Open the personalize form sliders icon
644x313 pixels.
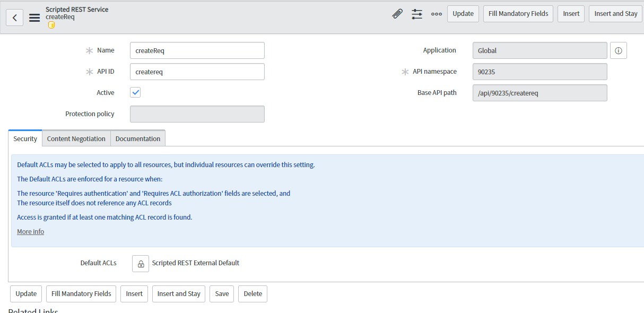tap(417, 13)
